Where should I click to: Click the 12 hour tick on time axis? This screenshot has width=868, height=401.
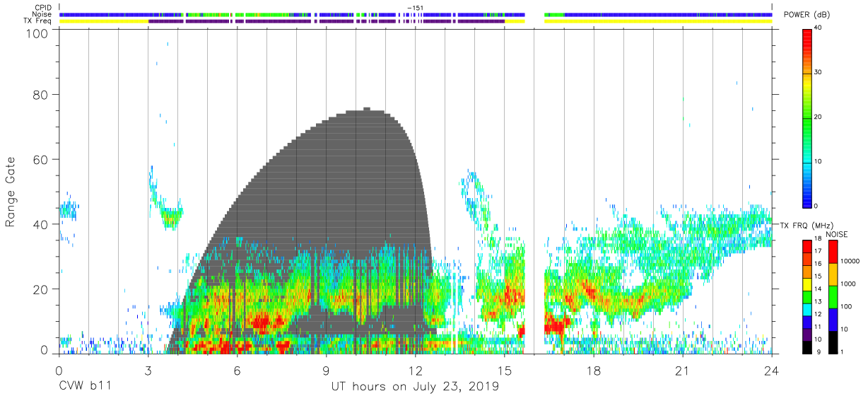tap(416, 371)
